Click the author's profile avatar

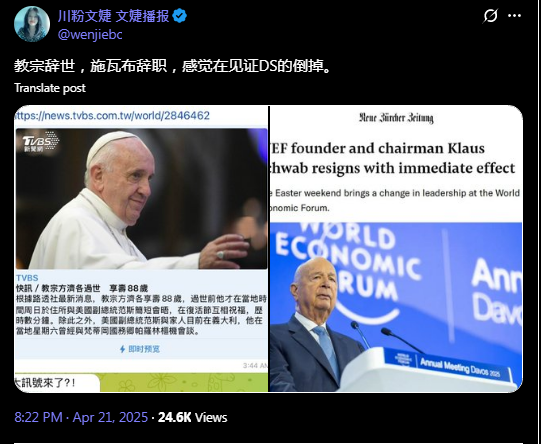(32, 24)
